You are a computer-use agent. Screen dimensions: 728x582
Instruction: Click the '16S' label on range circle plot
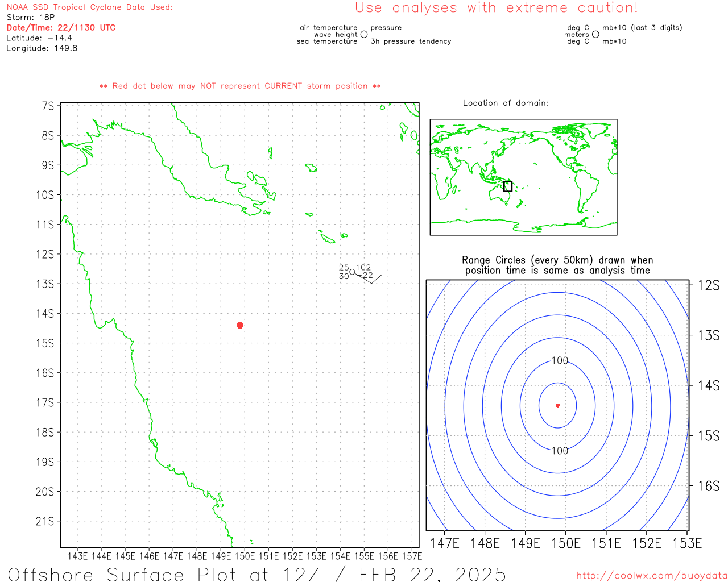[709, 486]
